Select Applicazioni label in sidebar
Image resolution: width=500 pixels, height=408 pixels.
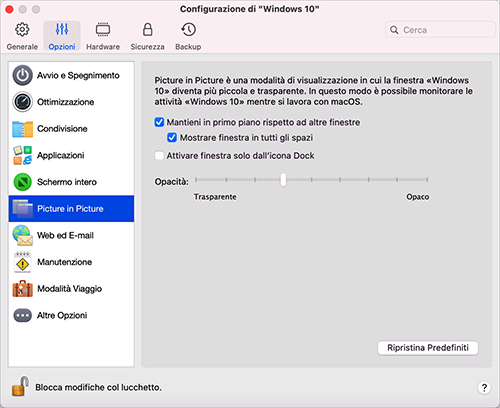tap(60, 155)
